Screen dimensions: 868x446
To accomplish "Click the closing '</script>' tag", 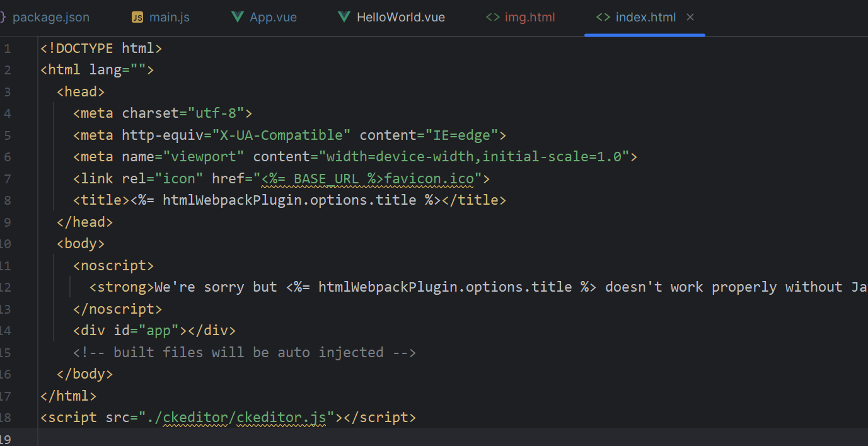I will pos(379,418).
